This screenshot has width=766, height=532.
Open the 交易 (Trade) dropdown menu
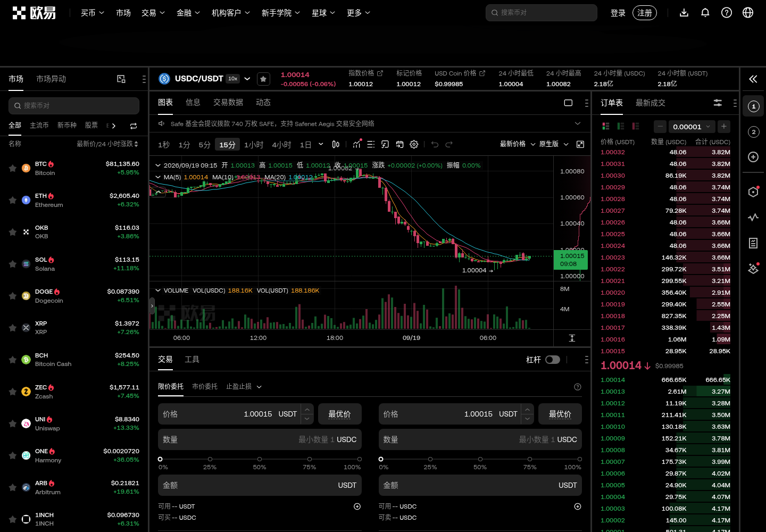[x=153, y=13]
